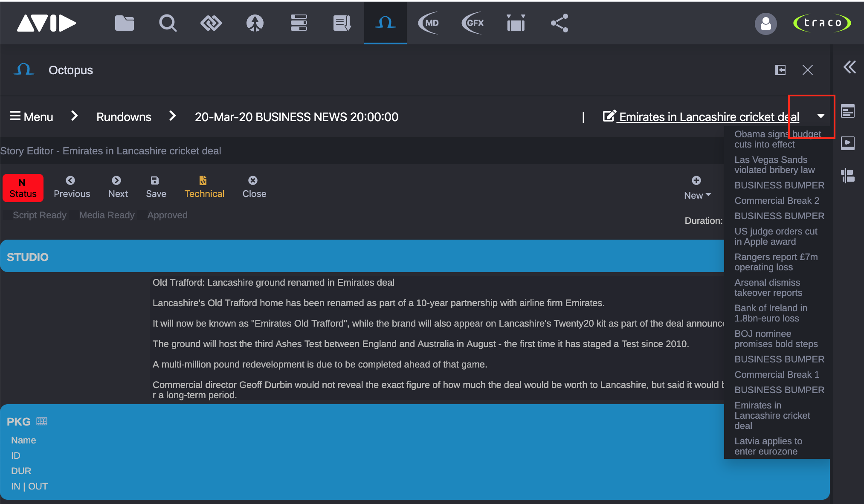Click the share icon in the top navigation
The height and width of the screenshot is (504, 864).
559,23
